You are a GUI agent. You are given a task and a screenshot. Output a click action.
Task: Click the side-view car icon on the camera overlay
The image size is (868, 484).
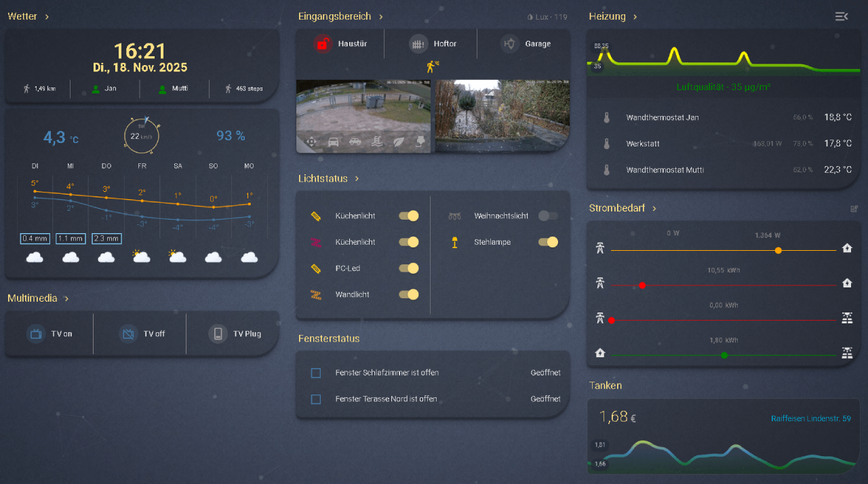pos(355,142)
